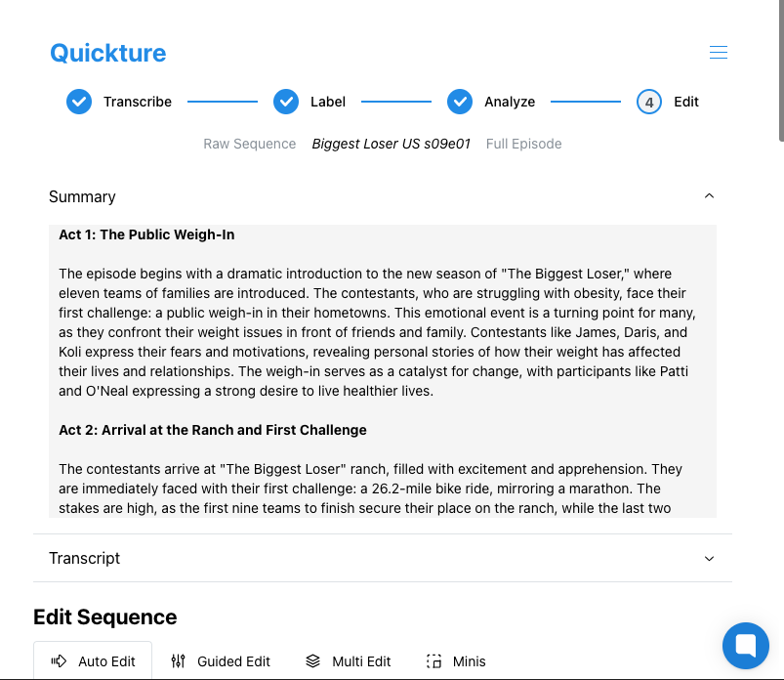Click the Auto Edit arrow icon
Screen dimensions: 784x680
(59, 661)
